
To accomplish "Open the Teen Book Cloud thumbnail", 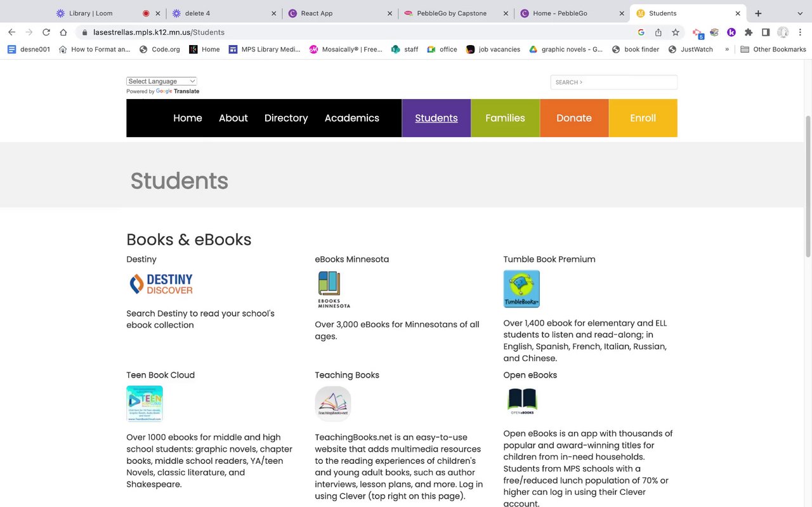I will click(x=145, y=404).
